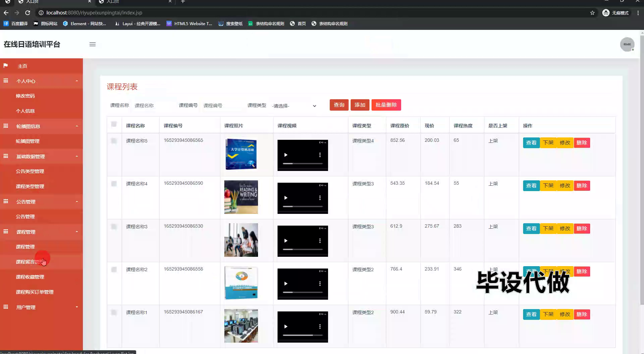This screenshot has width=644, height=354.
Task: Click the browser address bar URL
Action: pyautogui.click(x=94, y=13)
